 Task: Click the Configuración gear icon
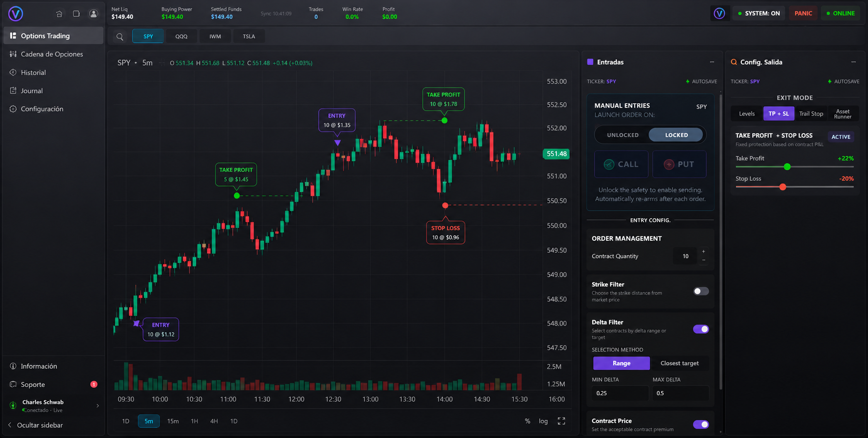pos(13,109)
